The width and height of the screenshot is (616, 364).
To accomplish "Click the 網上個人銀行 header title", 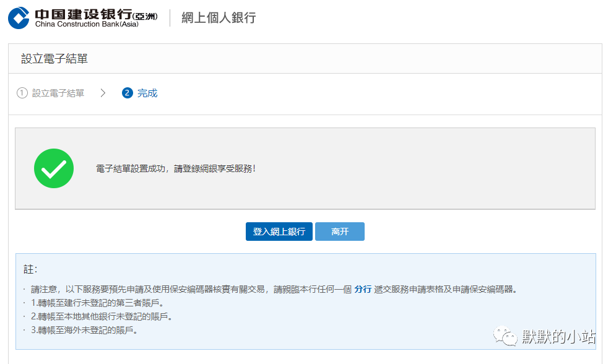I will [x=218, y=17].
